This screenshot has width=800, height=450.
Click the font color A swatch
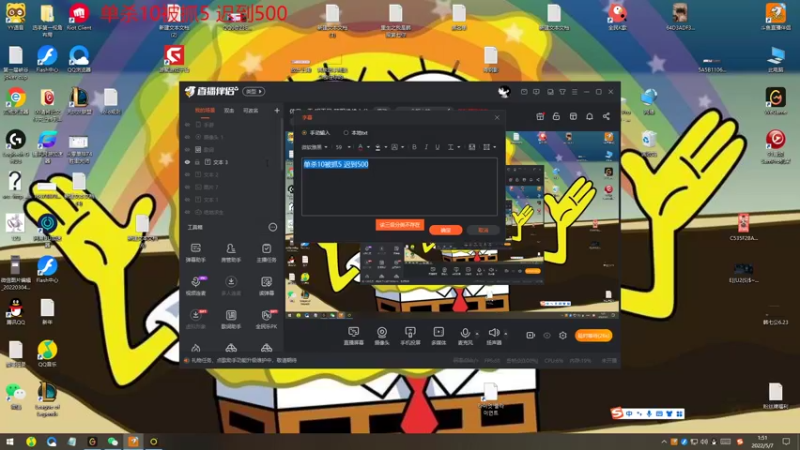click(x=361, y=147)
